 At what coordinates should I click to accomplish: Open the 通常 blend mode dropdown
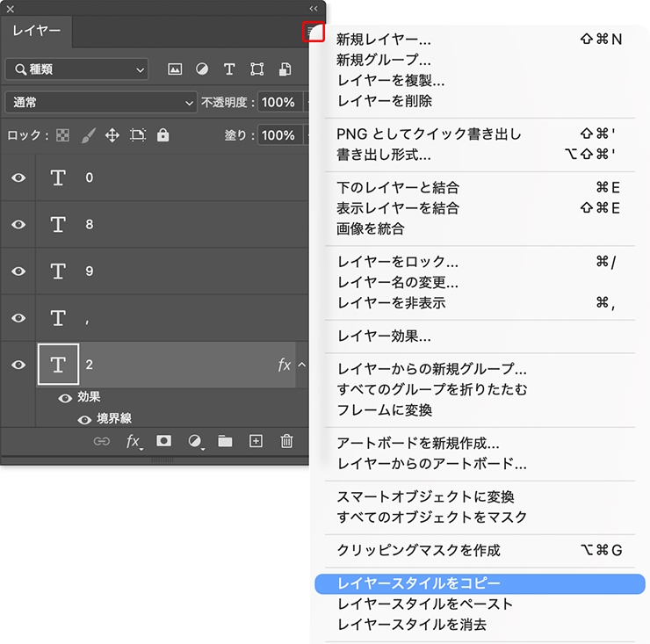pos(101,102)
